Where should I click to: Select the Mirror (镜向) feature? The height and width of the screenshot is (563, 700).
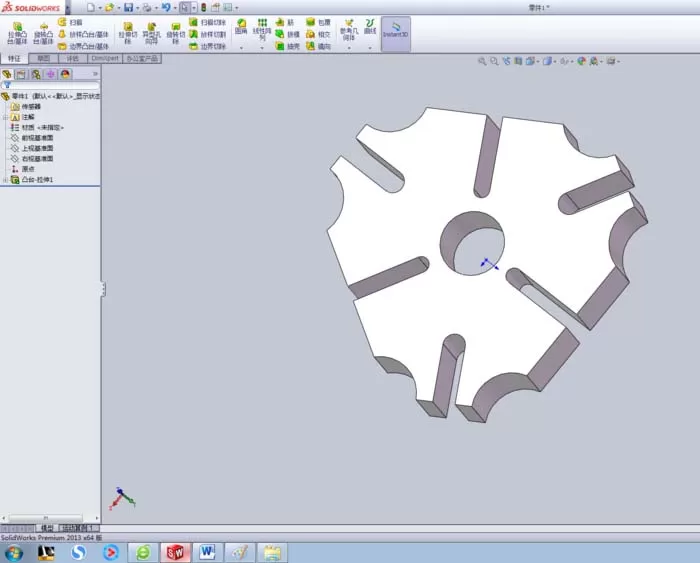click(x=318, y=46)
